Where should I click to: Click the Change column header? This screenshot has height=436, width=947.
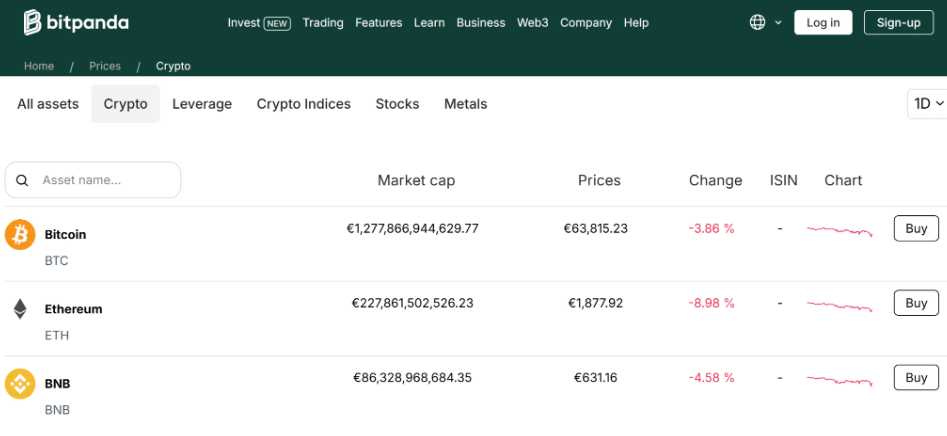coord(716,180)
